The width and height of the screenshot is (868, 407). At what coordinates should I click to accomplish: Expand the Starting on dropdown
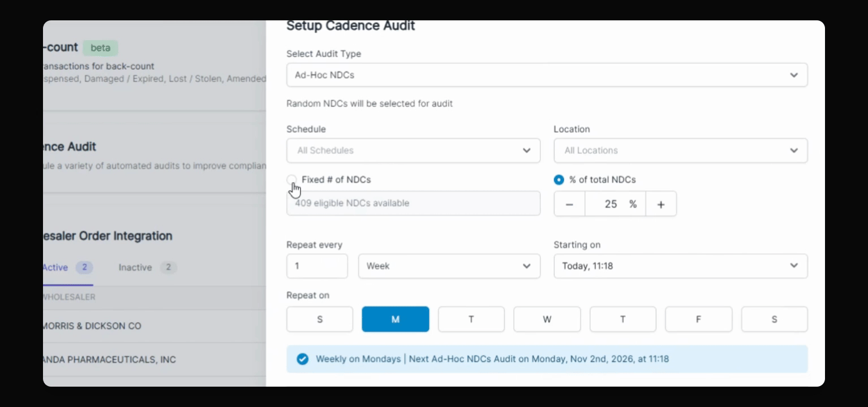click(680, 266)
